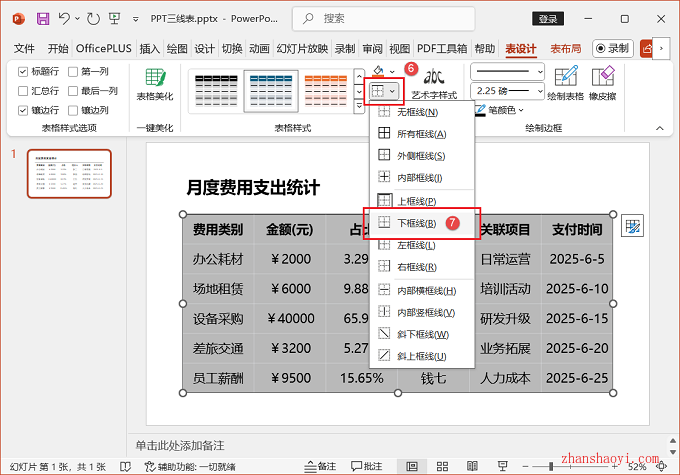Click accessibility status (辅助功能)

tap(190, 467)
